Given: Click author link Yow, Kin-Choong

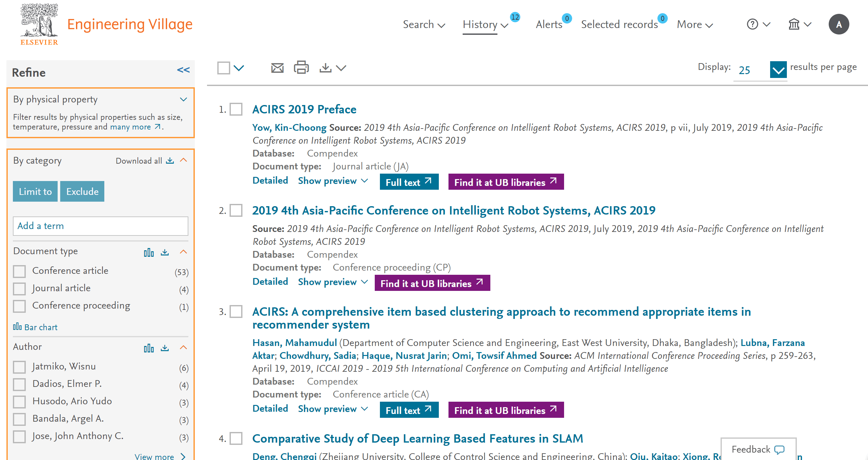Looking at the screenshot, I should pyautogui.click(x=289, y=128).
